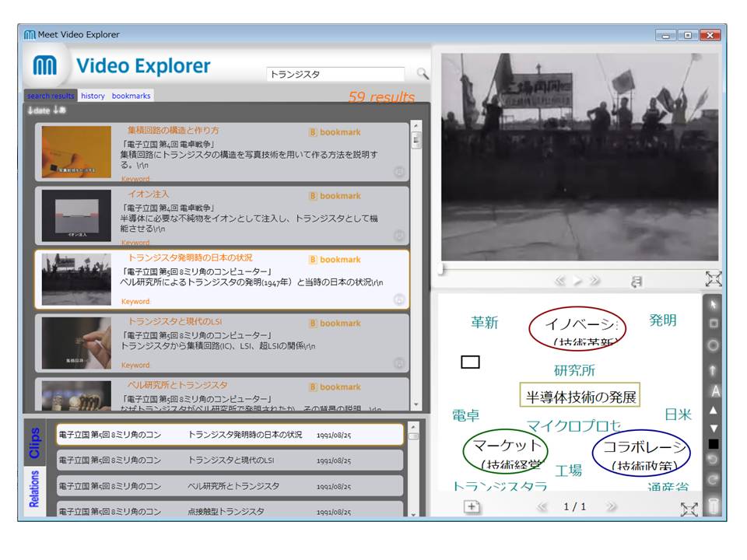The height and width of the screenshot is (560, 747).
Task: Click the upward triangle in canvas toolbar
Action: pos(714,410)
